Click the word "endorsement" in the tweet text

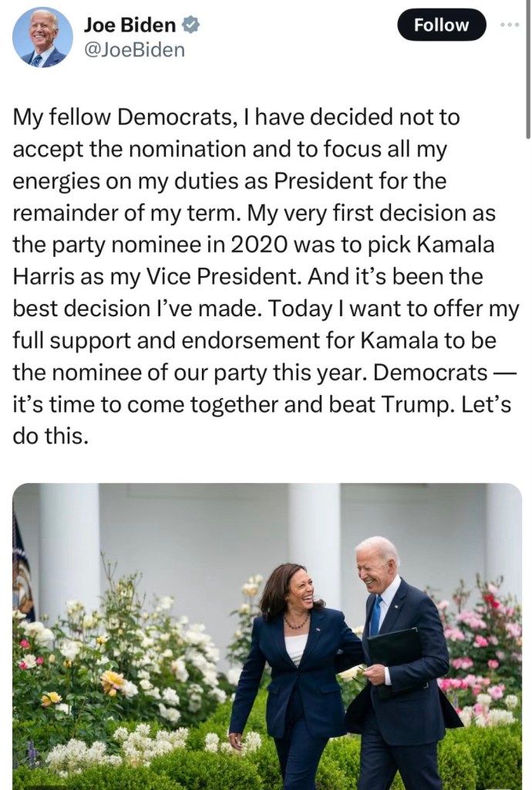click(243, 340)
